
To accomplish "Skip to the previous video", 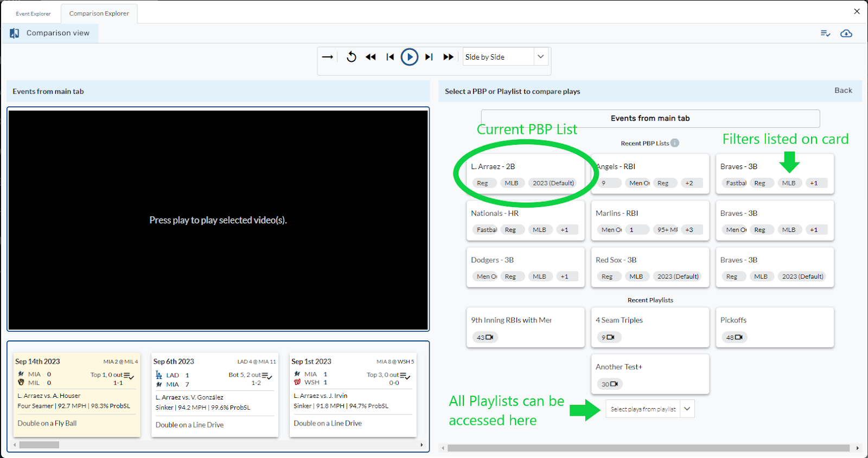I will [x=390, y=57].
